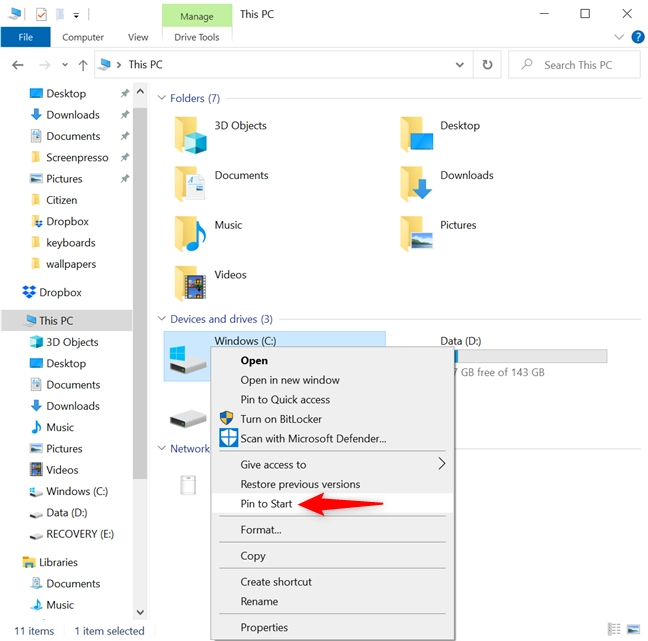Select This PC in navigation pane
Image resolution: width=648 pixels, height=641 pixels.
67,320
